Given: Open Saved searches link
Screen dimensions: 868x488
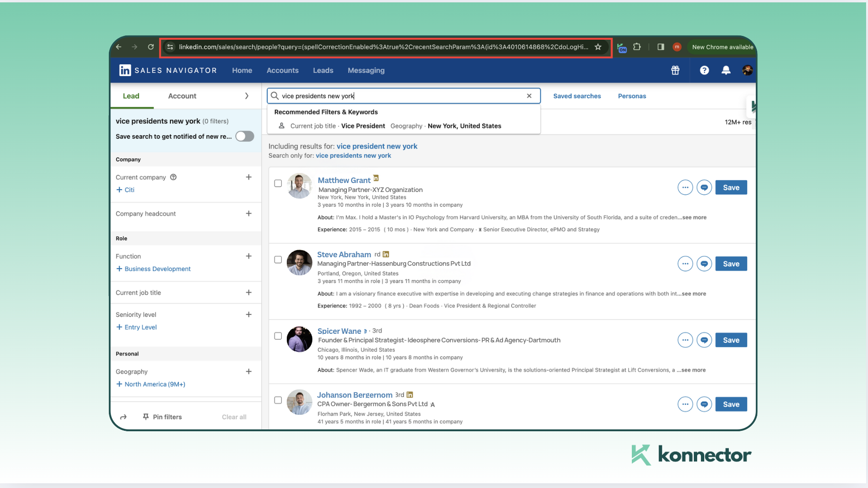Looking at the screenshot, I should click(x=577, y=96).
